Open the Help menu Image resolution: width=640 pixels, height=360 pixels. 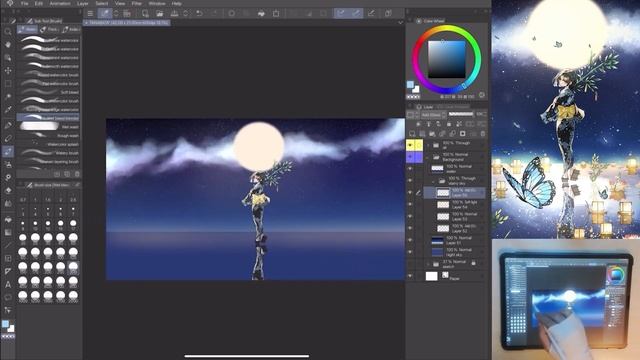[176, 3]
